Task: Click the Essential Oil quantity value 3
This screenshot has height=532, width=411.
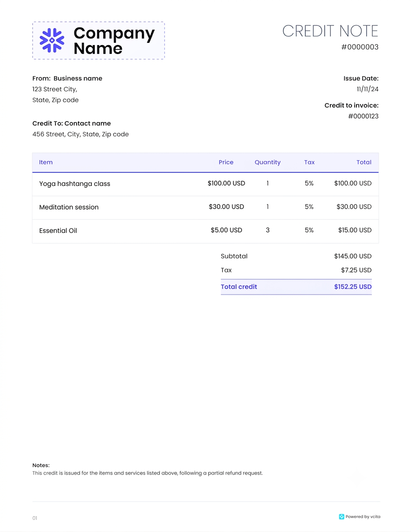Action: [x=268, y=230]
